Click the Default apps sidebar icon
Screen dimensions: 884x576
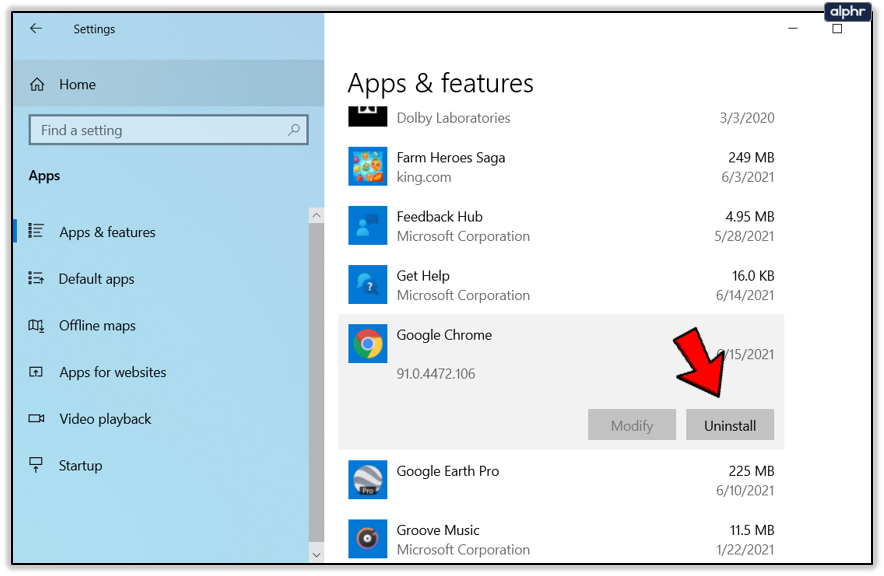(36, 278)
